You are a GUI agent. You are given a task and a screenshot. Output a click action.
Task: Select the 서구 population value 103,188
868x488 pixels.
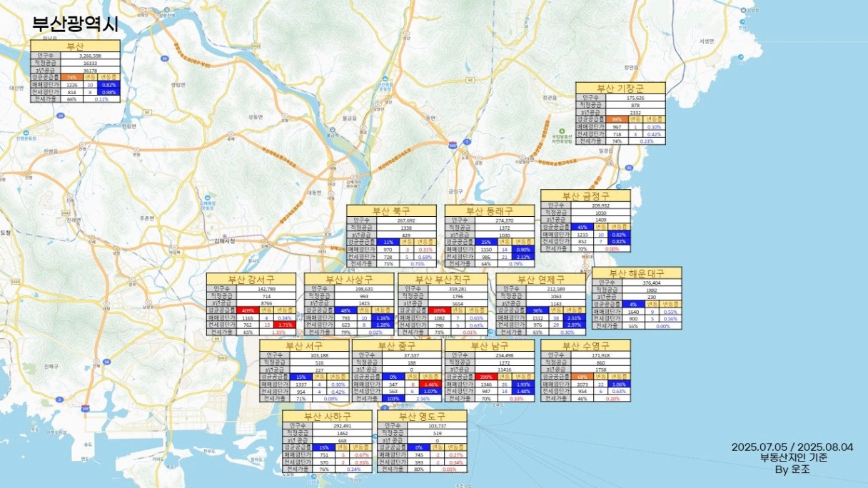[318, 355]
